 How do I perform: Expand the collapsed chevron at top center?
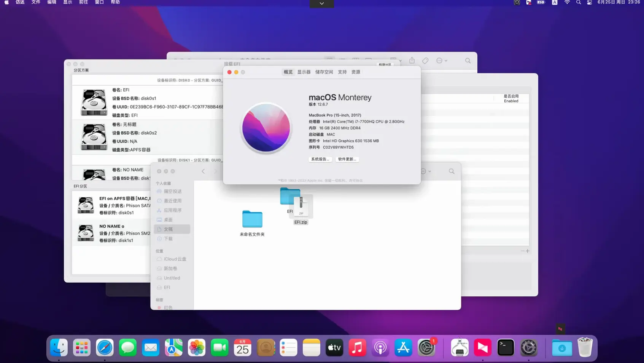pos(322,3)
